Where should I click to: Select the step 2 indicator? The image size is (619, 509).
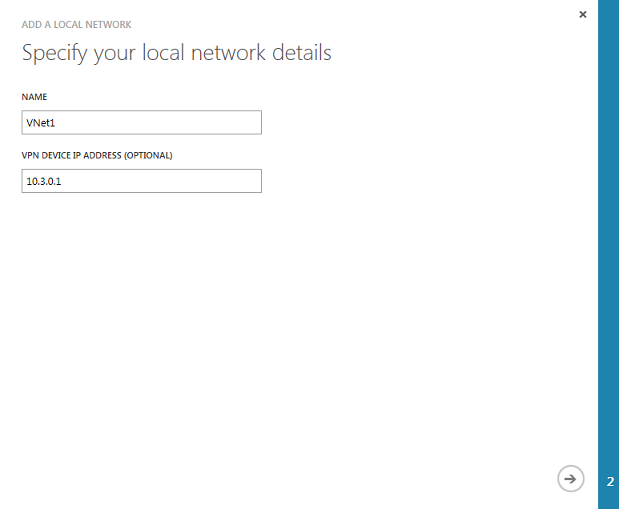(610, 481)
